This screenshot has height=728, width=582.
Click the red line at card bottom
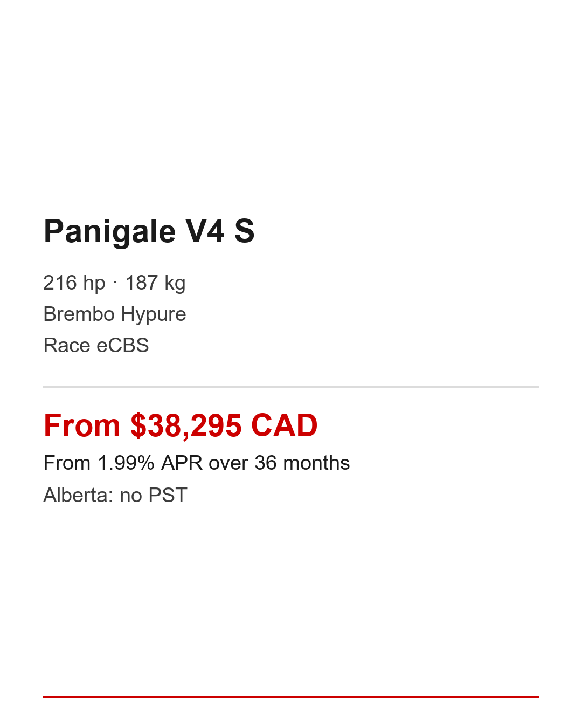pyautogui.click(x=291, y=696)
